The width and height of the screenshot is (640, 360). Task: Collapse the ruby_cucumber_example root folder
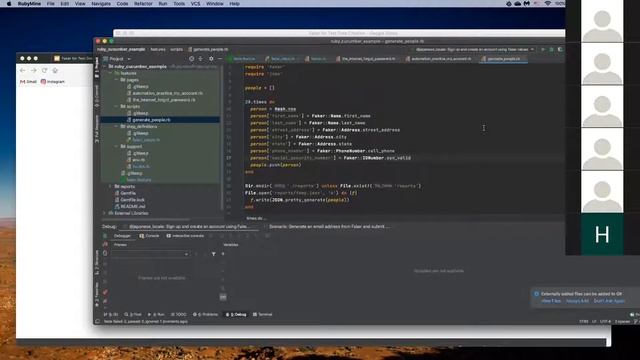105,67
